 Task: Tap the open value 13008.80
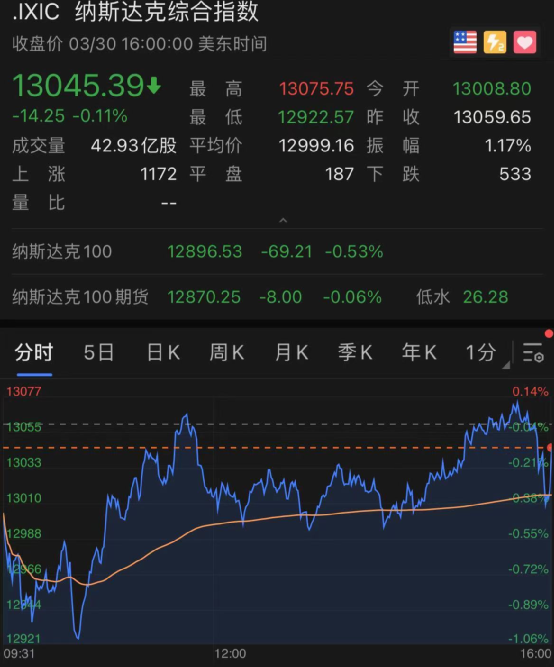pyautogui.click(x=492, y=89)
